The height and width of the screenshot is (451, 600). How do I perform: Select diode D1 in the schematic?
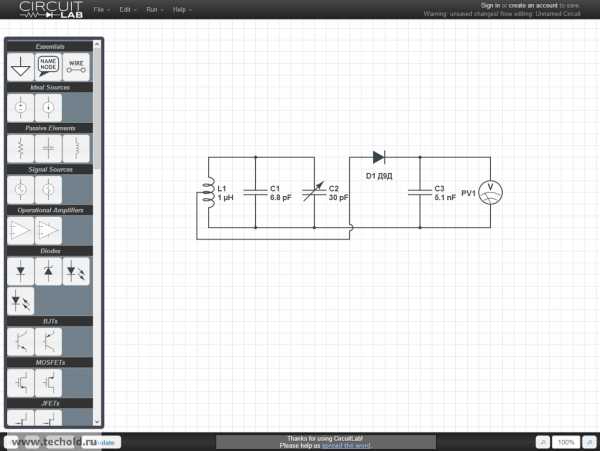[x=379, y=157]
